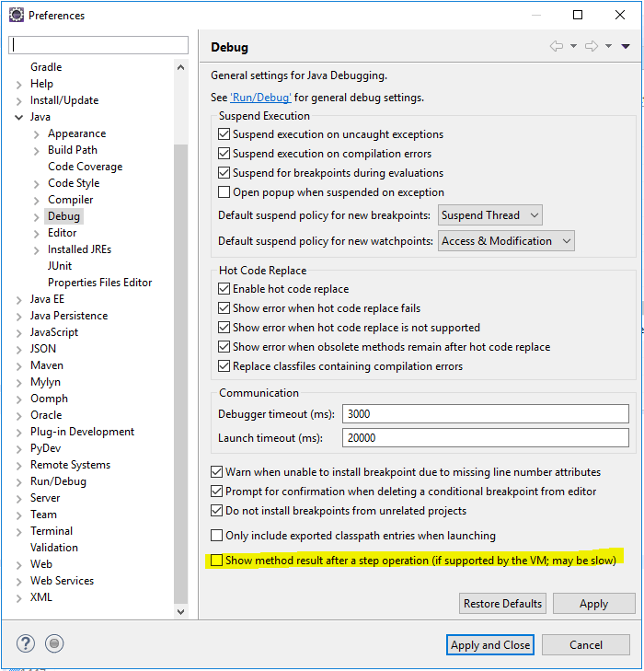Cancel the Preferences dialog
The image size is (644, 671).
(586, 644)
